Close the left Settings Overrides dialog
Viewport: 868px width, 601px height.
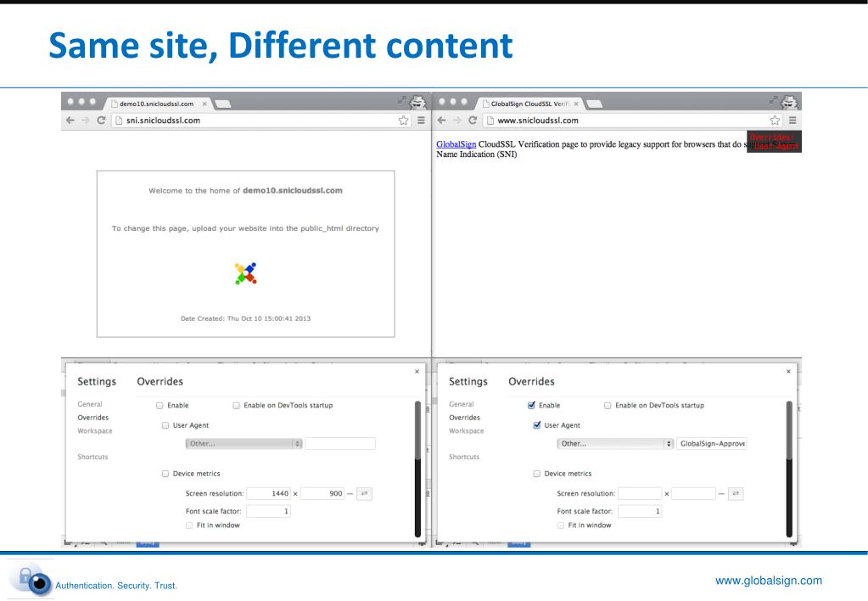[417, 372]
